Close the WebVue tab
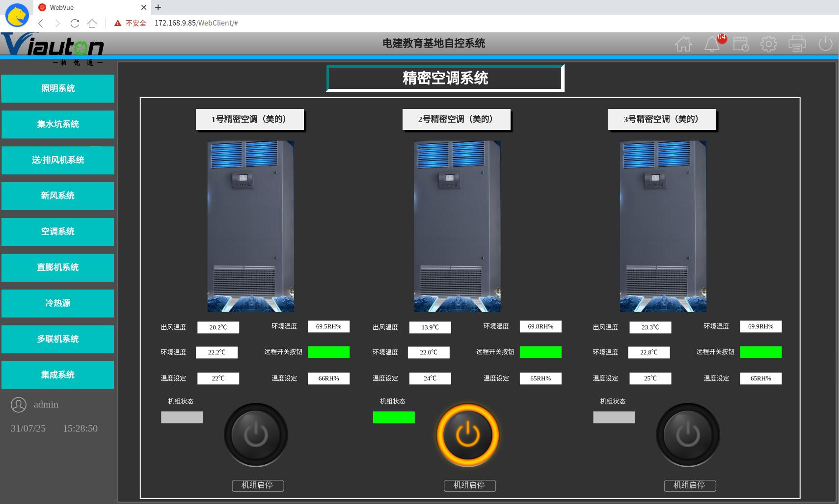The image size is (839, 504). pyautogui.click(x=144, y=7)
